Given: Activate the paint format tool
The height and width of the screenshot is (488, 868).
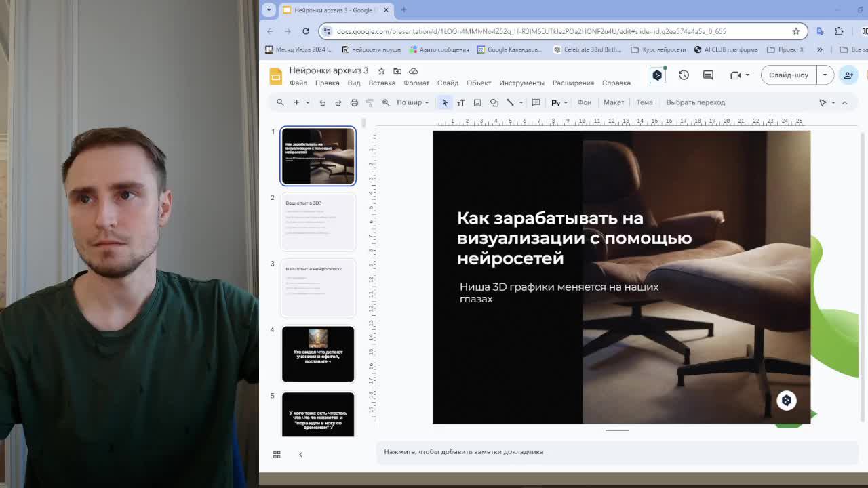Looking at the screenshot, I should coord(370,102).
